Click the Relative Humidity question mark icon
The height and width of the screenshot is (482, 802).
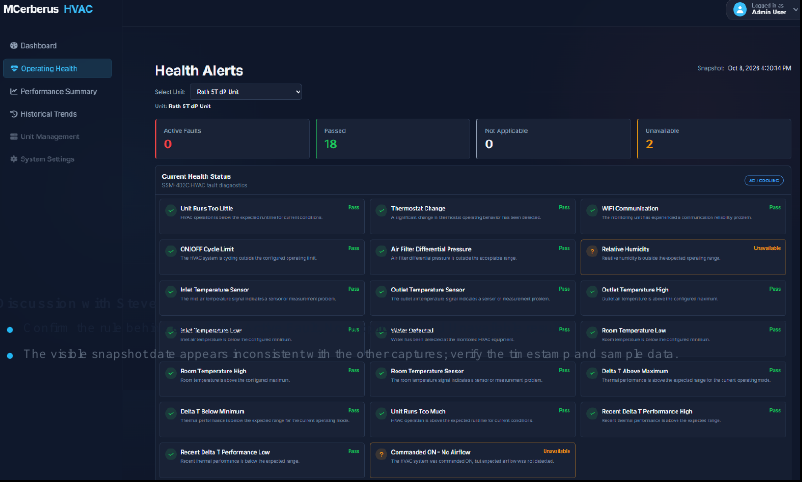click(592, 251)
